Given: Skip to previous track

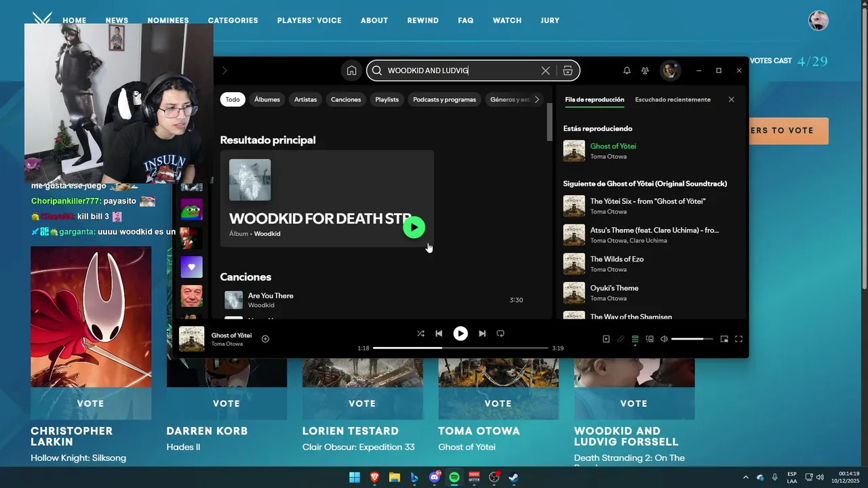Looking at the screenshot, I should pos(439,333).
